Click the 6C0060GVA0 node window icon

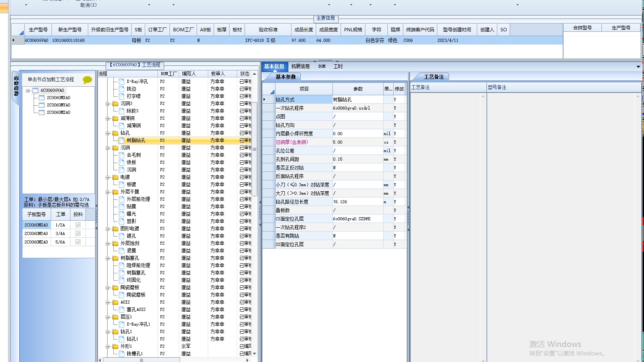(36, 91)
